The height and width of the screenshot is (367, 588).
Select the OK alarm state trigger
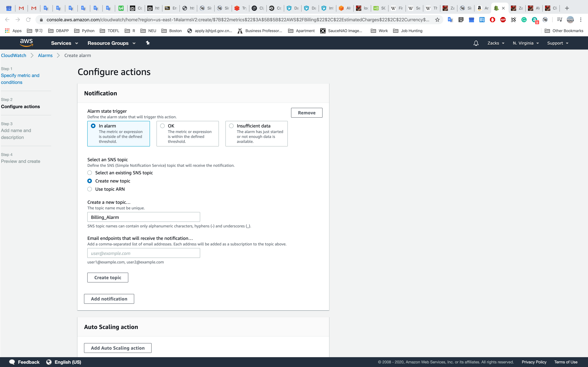pos(163,126)
